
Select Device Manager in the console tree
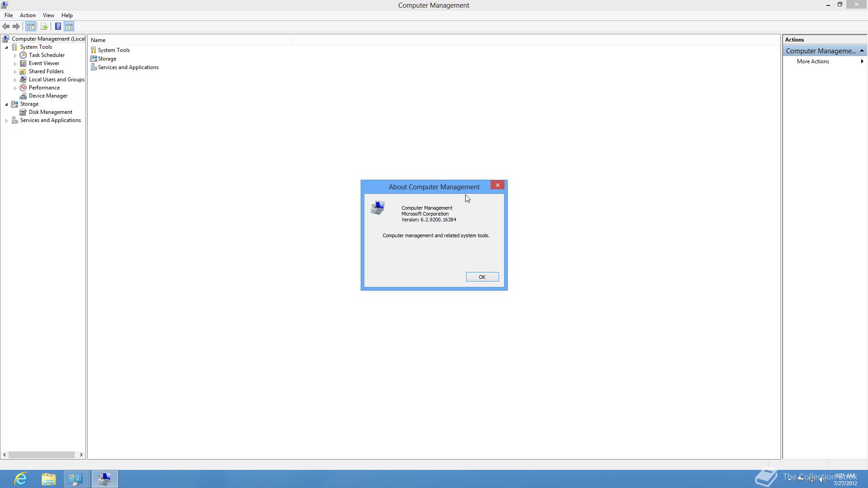tap(48, 96)
